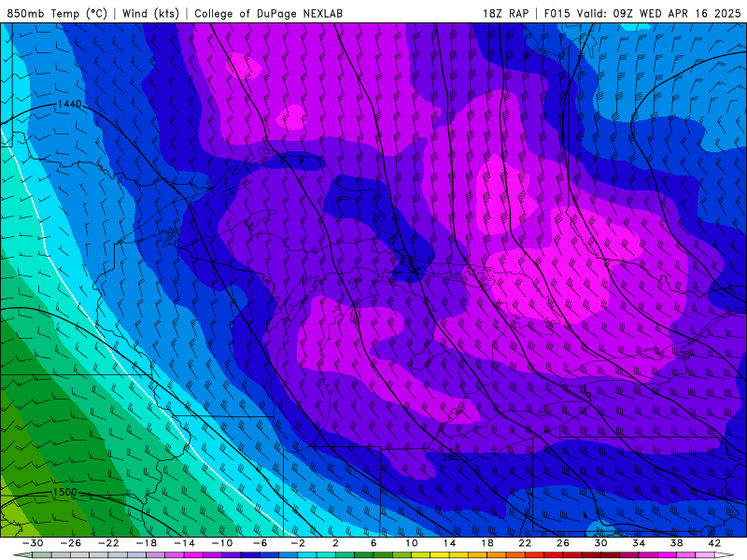747x560 pixels.
Task: Click the left arrow end of the color bar
Action: 22,555
